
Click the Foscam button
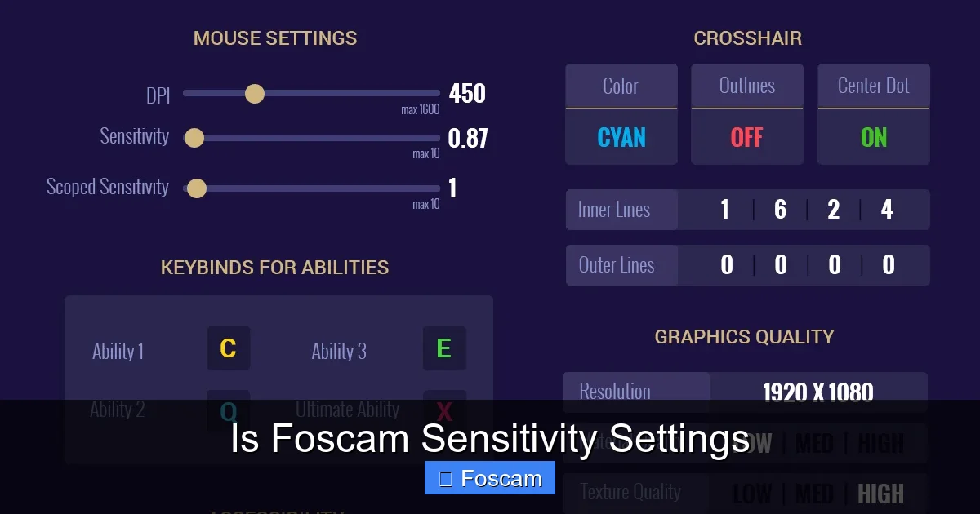pyautogui.click(x=489, y=478)
